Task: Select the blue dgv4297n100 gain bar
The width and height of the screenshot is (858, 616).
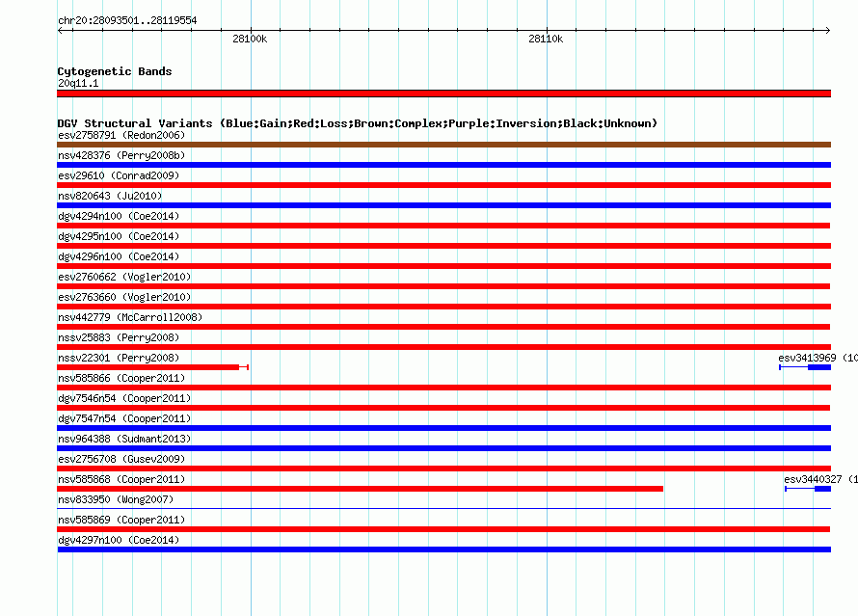Action: tap(443, 549)
